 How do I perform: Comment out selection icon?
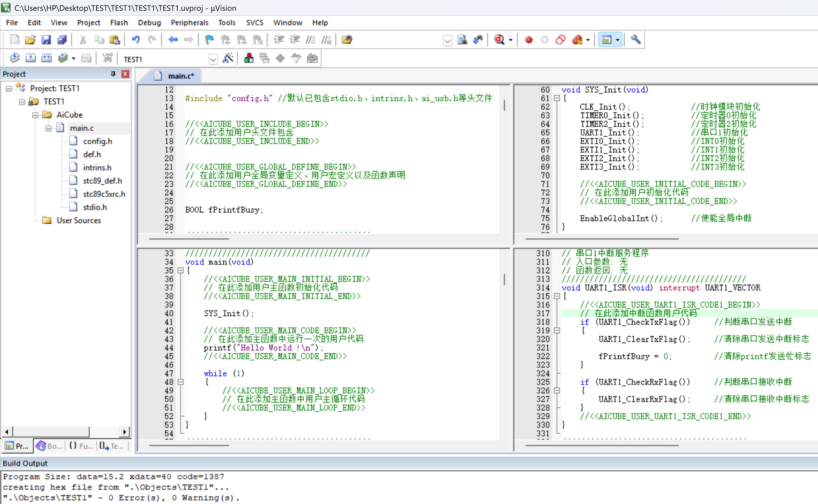(x=311, y=40)
